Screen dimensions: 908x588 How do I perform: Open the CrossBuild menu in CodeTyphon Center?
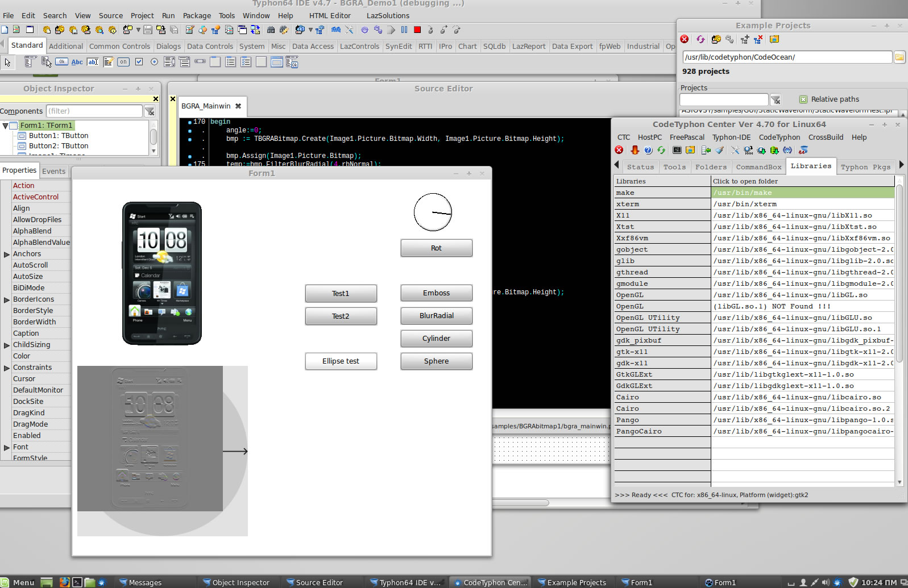[x=826, y=137]
